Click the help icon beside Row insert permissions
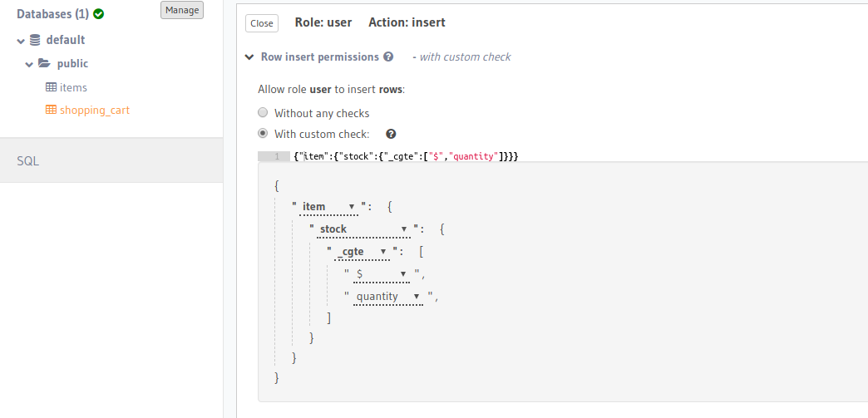The width and height of the screenshot is (868, 418). [388, 57]
